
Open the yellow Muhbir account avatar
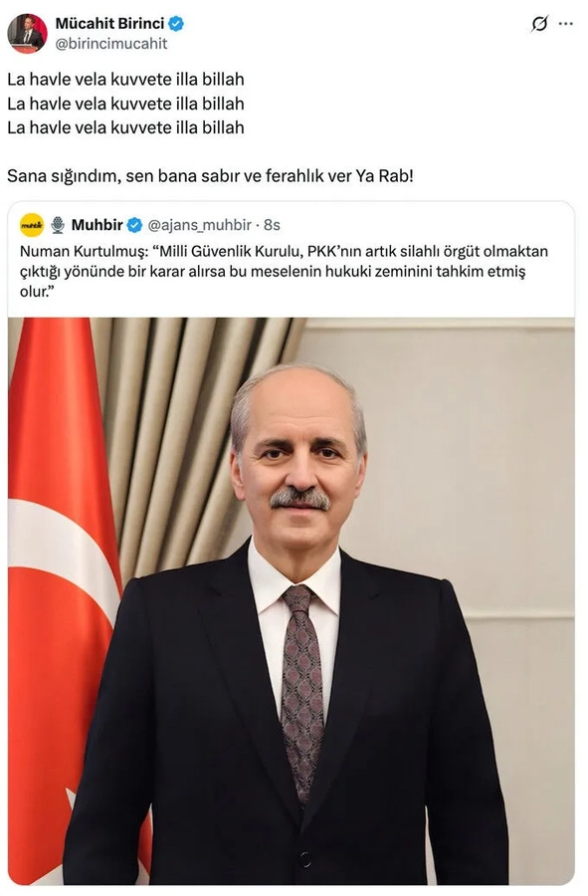click(x=32, y=225)
